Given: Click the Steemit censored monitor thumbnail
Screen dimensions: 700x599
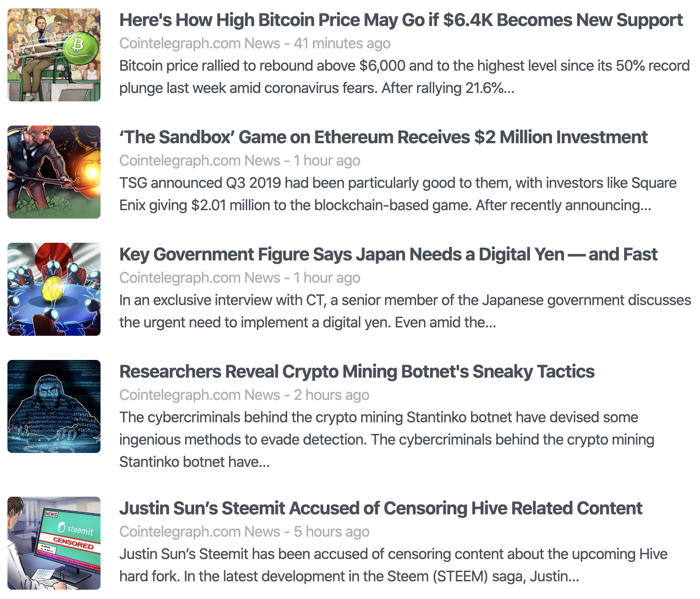Looking at the screenshot, I should pyautogui.click(x=54, y=543).
